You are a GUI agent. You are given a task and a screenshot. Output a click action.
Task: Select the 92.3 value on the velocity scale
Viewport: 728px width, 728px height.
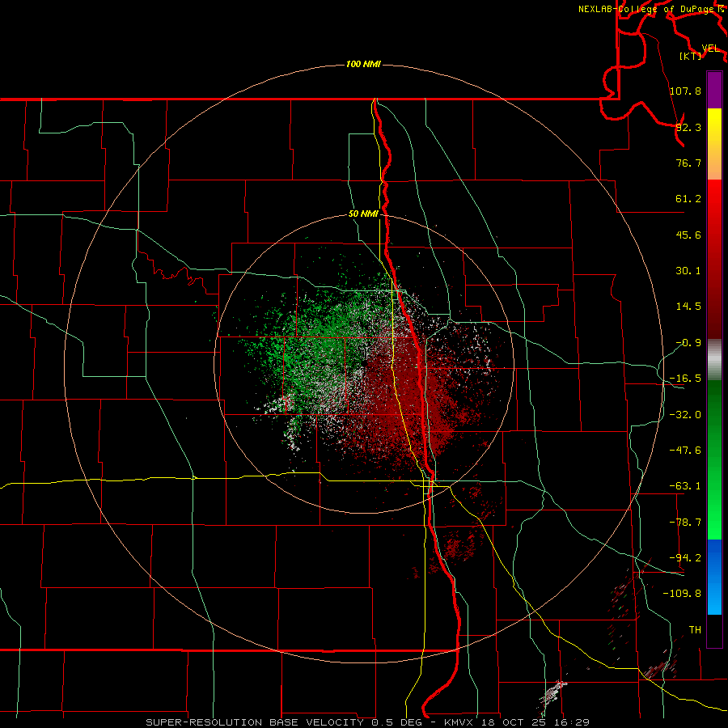click(x=688, y=127)
